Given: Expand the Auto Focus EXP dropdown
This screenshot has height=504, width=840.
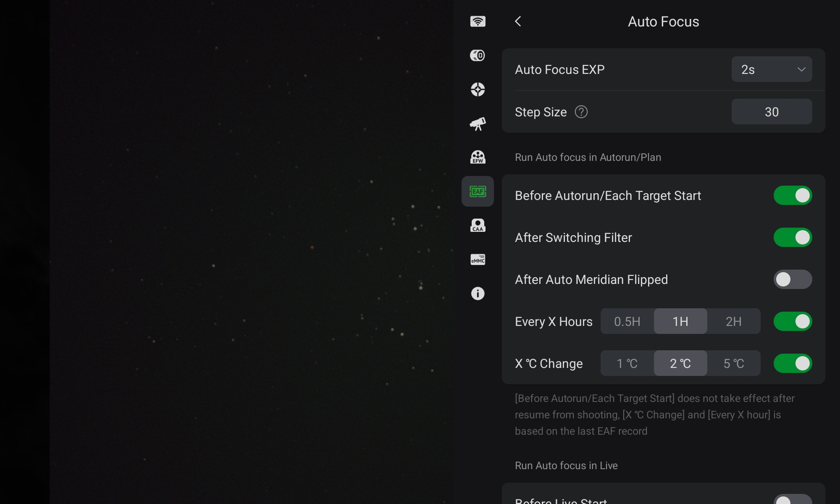Looking at the screenshot, I should point(772,69).
